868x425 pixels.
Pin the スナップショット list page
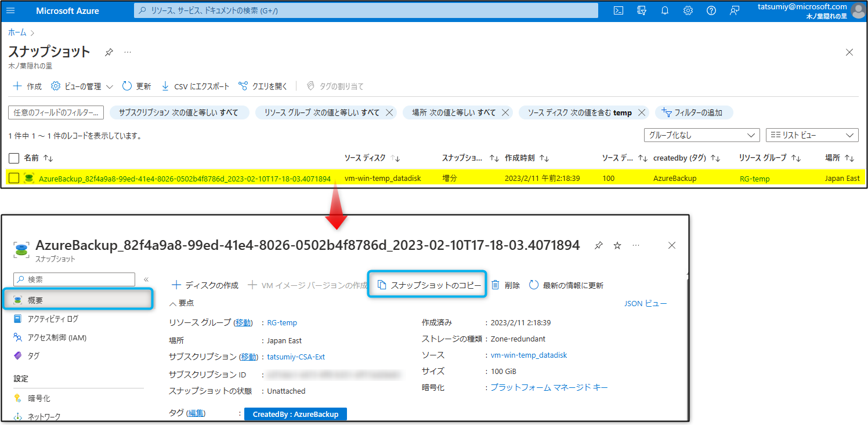coord(108,52)
